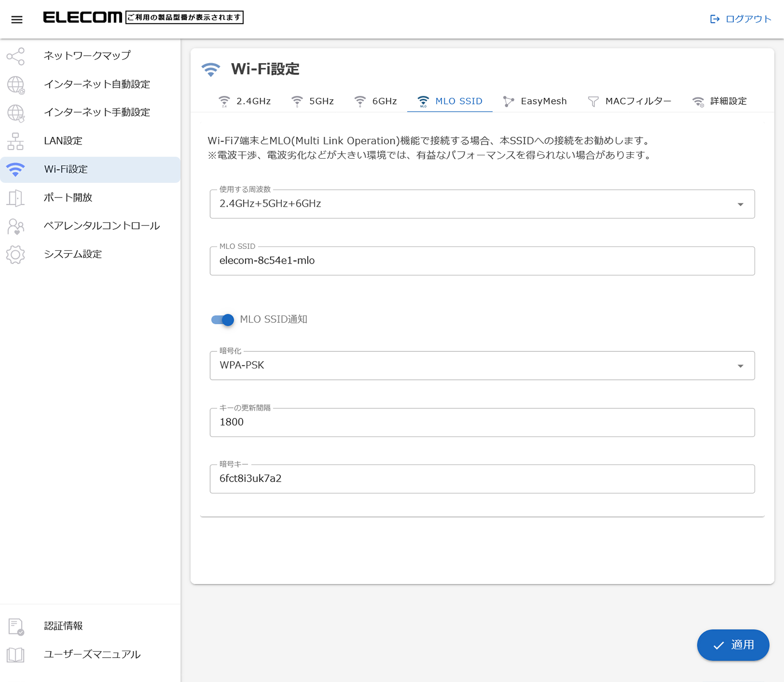Go to the 詳細設定 tab
This screenshot has height=682, width=784.
point(719,101)
